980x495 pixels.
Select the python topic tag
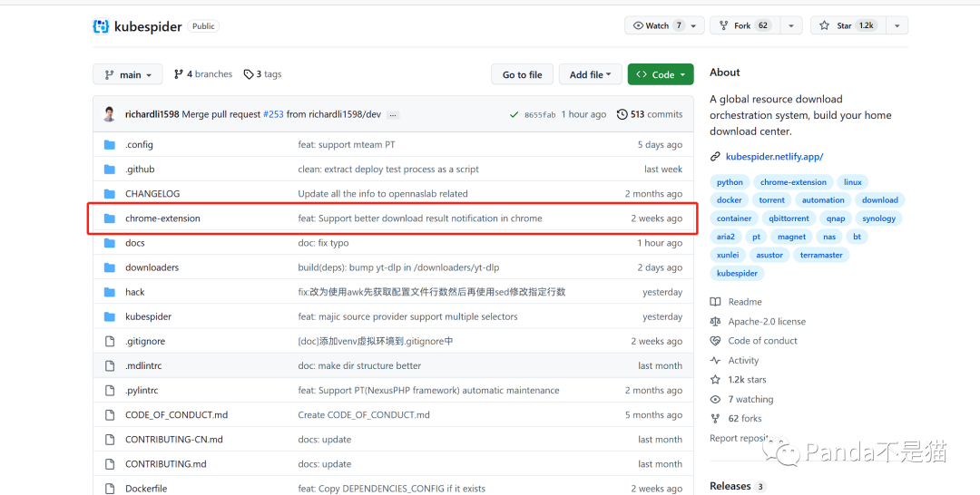point(730,182)
